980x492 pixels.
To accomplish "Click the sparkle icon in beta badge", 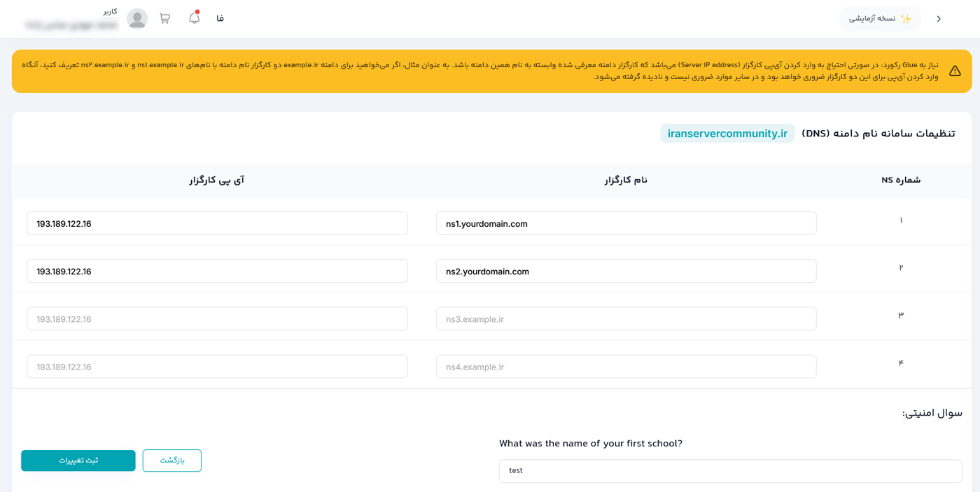I will pos(906,19).
